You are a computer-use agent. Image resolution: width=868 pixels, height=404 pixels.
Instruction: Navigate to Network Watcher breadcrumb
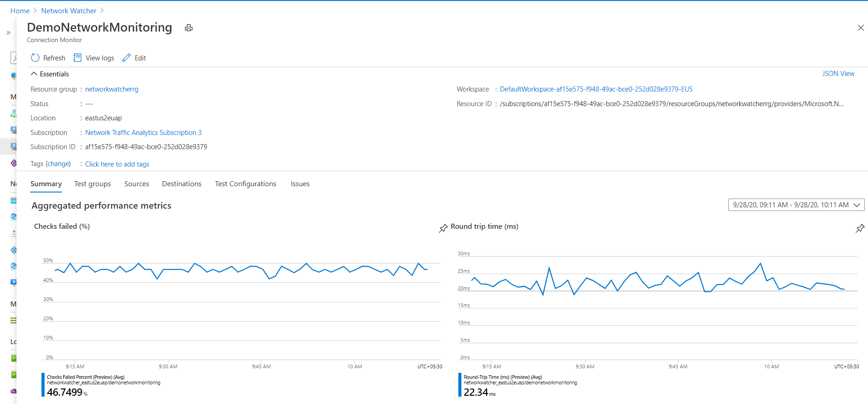(69, 11)
